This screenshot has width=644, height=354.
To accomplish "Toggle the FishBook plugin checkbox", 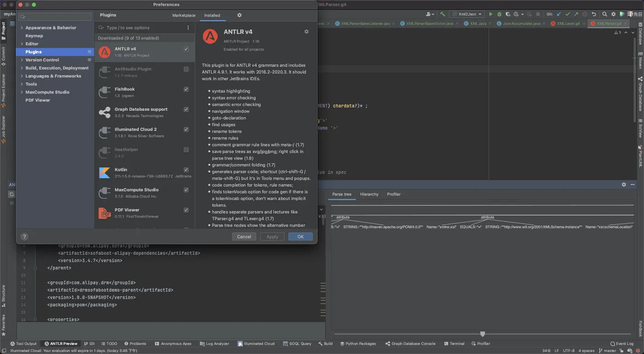I will 186,89.
